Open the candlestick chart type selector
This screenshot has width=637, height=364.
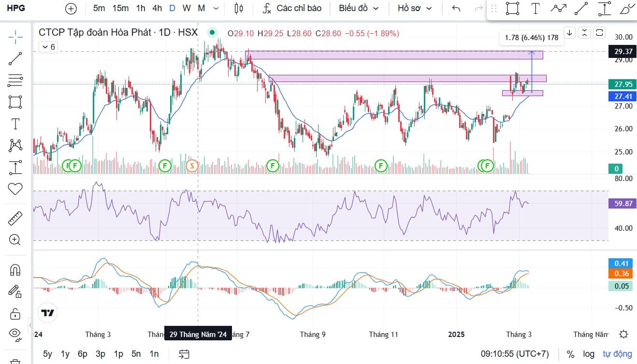(x=238, y=8)
